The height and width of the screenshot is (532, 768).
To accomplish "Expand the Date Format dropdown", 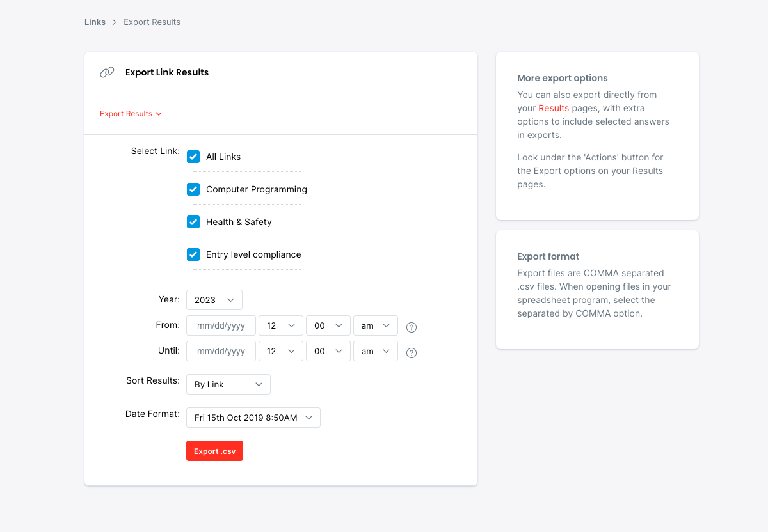I will 253,418.
